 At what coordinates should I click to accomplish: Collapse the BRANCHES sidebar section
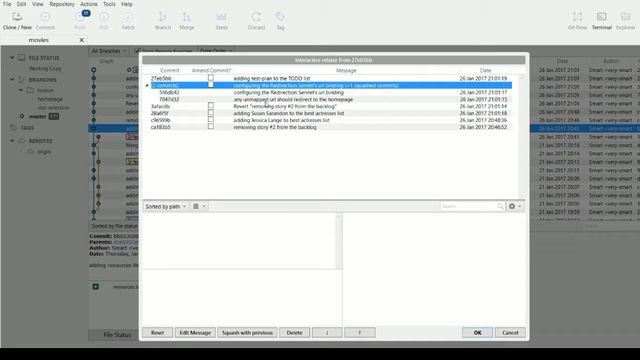click(x=12, y=79)
